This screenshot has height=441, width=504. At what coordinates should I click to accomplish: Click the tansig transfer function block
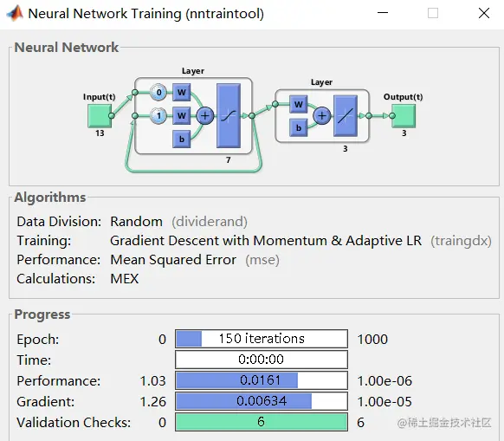click(229, 116)
